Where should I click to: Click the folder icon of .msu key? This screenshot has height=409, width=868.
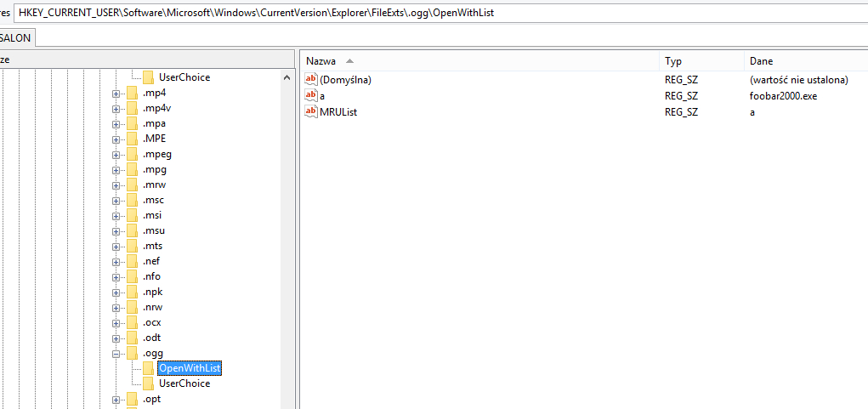132,230
